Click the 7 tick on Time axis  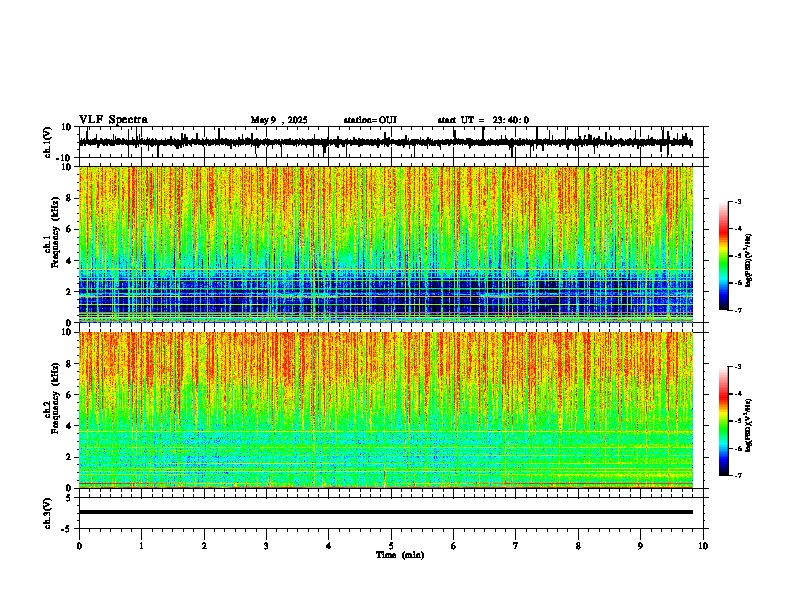[x=516, y=546]
